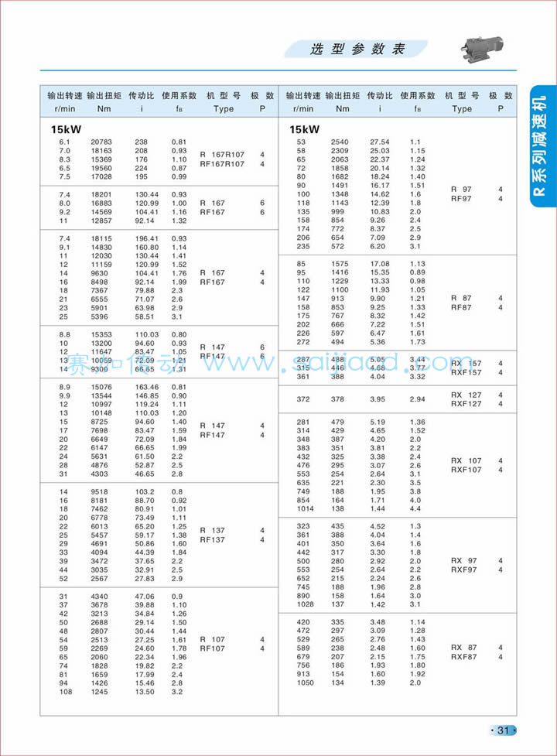Select the model label RF107

[213, 648]
